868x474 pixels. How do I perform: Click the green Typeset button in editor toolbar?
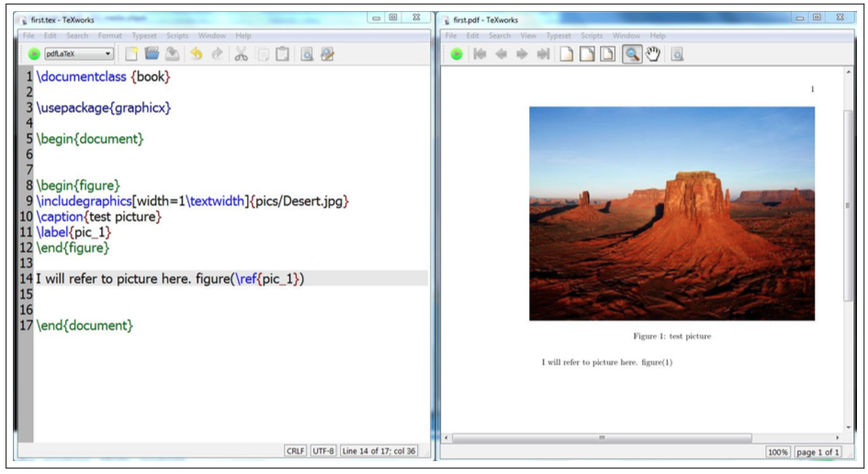[x=34, y=53]
